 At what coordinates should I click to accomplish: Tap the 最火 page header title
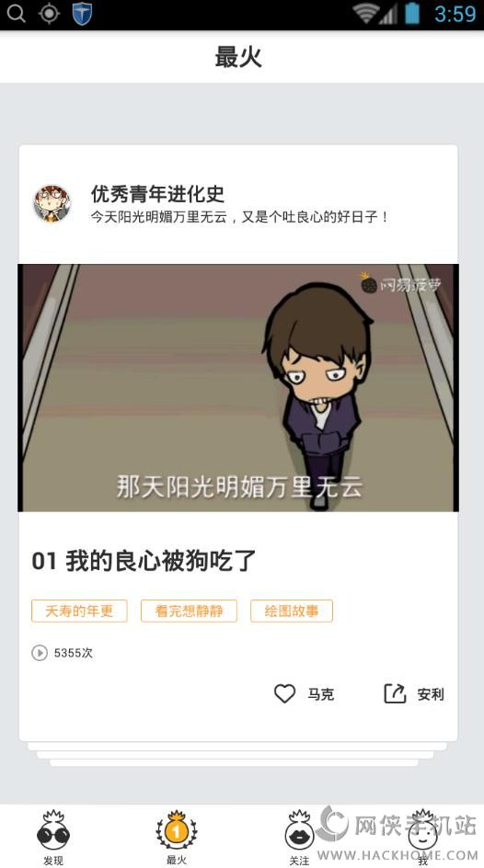pyautogui.click(x=238, y=57)
